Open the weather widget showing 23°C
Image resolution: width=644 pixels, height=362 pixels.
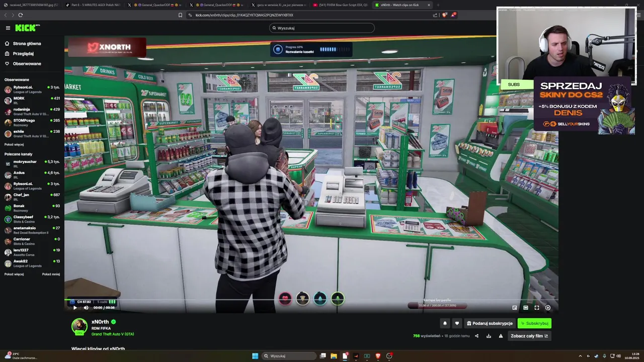click(21, 356)
